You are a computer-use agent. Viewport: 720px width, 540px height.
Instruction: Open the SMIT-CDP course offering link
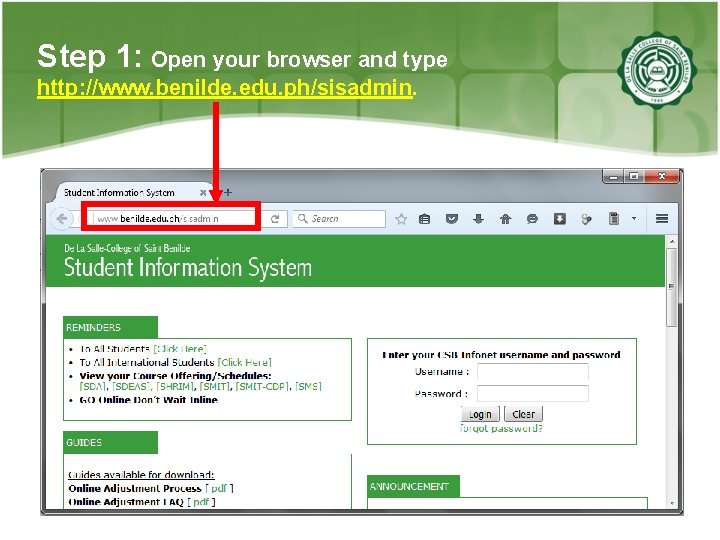(262, 387)
